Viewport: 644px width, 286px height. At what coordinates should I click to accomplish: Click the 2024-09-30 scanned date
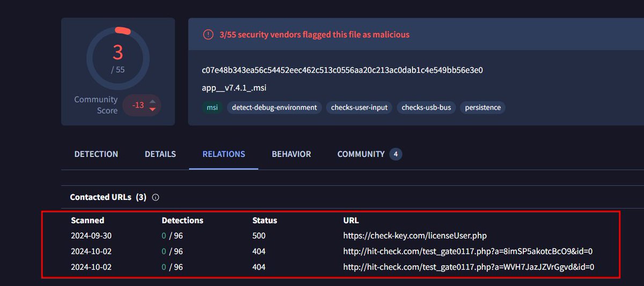click(x=91, y=235)
